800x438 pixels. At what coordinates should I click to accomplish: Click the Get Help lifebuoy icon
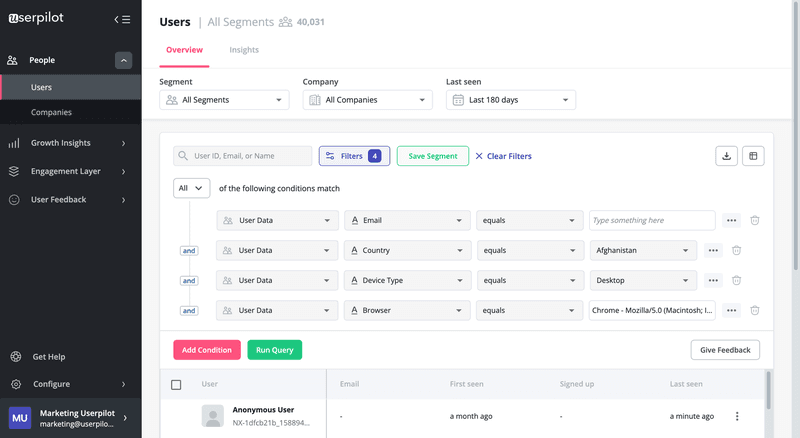coord(16,357)
